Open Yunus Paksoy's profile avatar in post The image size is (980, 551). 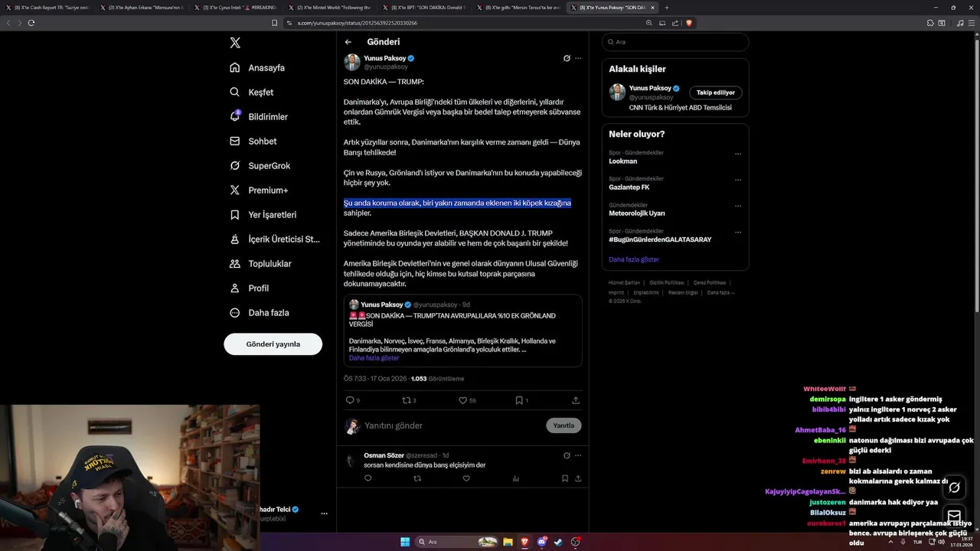(351, 62)
